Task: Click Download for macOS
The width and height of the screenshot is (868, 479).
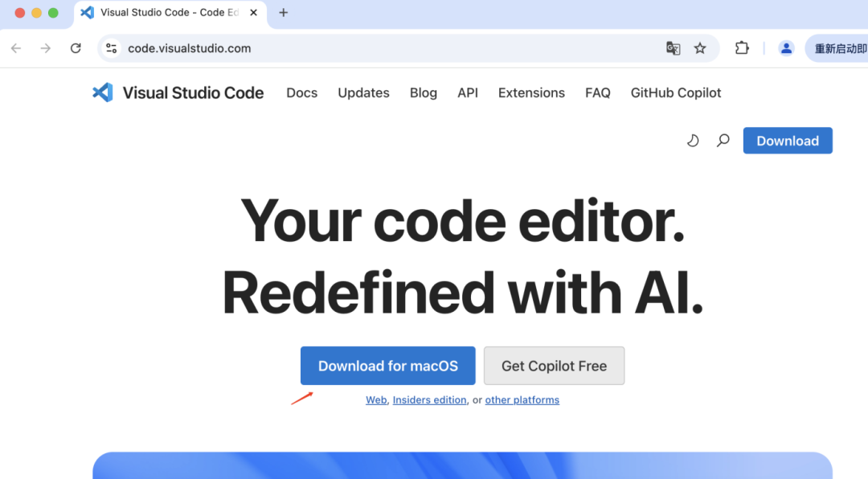Action: pyautogui.click(x=387, y=366)
